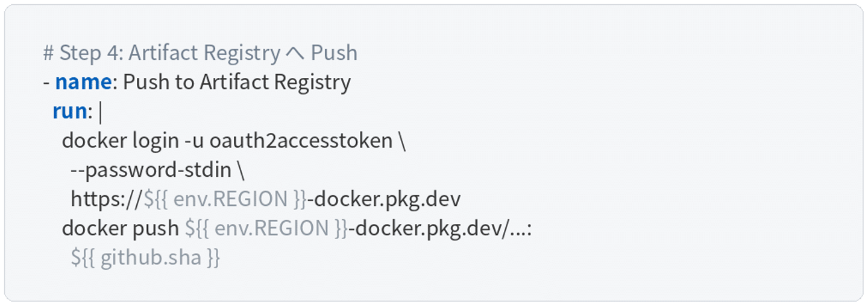The height and width of the screenshot is (306, 868).
Task: Click the backslash after "oauth2accesstoken"
Action: coord(402,141)
